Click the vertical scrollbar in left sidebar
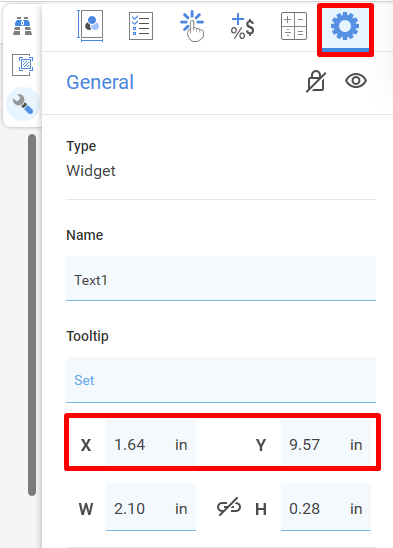This screenshot has height=548, width=393. pyautogui.click(x=32, y=315)
